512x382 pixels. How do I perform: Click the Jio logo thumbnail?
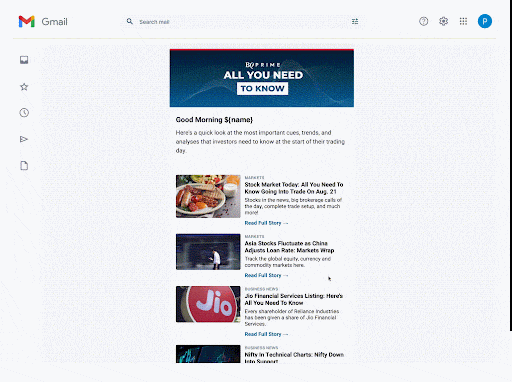point(208,304)
